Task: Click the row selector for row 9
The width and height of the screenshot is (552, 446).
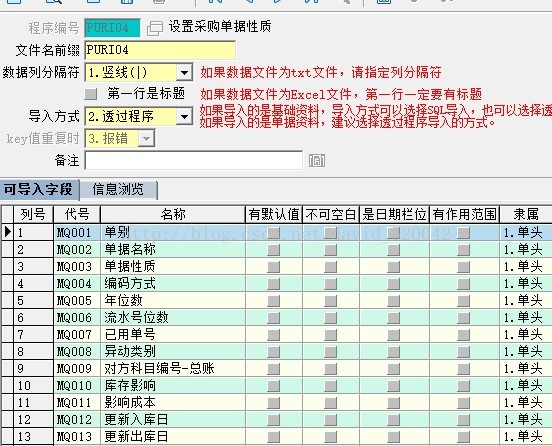Action: [x=7, y=369]
